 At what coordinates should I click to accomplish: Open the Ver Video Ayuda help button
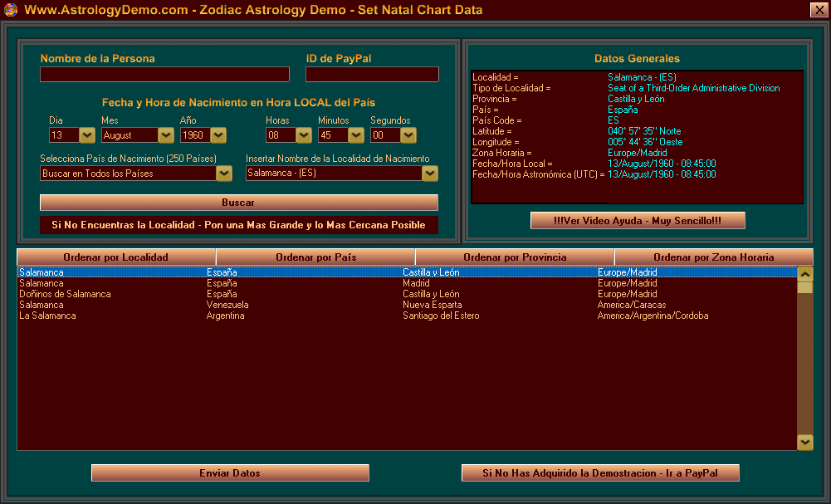coord(638,220)
